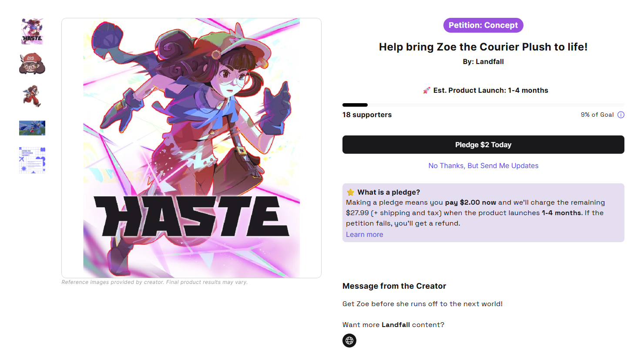Image resolution: width=644 pixels, height=361 pixels.
Task: Click the Pledge $2 Today button
Action: pyautogui.click(x=483, y=145)
